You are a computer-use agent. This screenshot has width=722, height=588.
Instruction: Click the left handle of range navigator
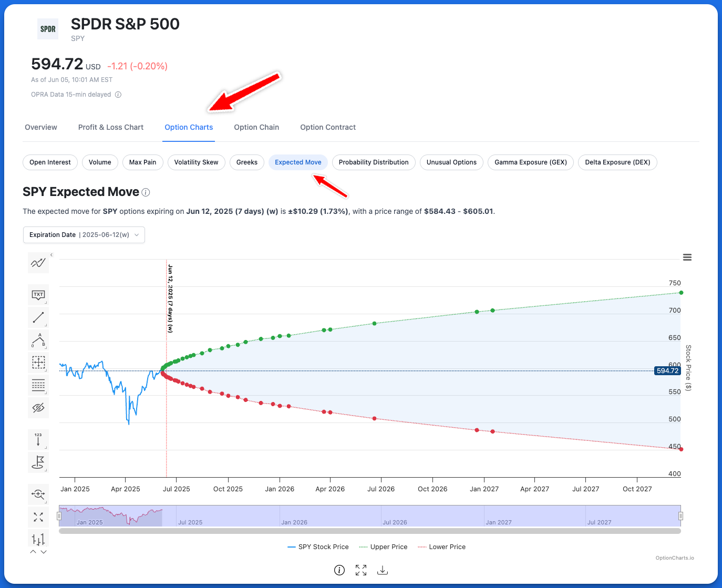pyautogui.click(x=59, y=516)
